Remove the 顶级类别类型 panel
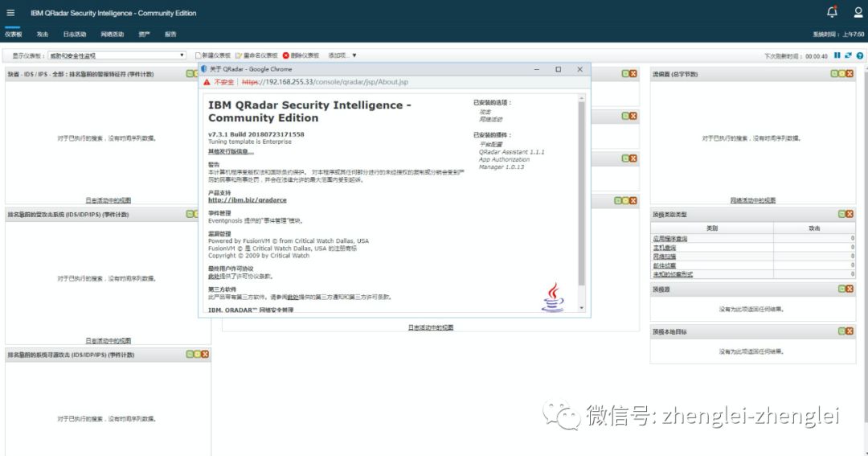 pyautogui.click(x=850, y=214)
